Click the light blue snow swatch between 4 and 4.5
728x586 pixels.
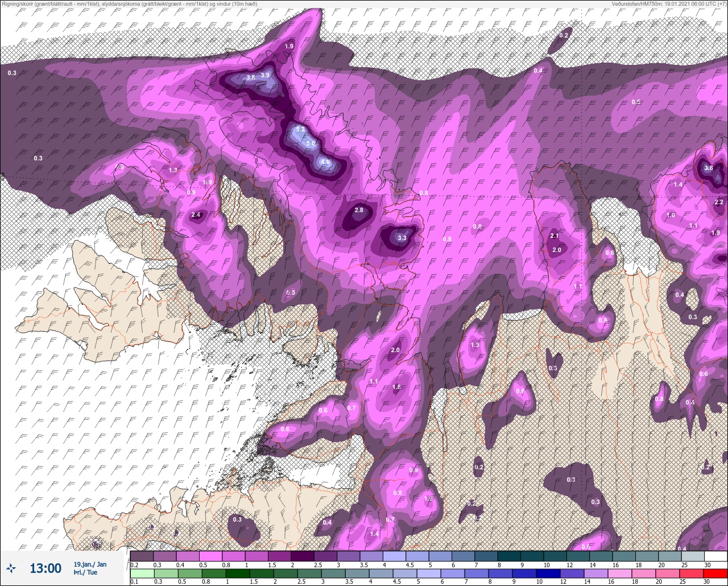tap(394, 556)
